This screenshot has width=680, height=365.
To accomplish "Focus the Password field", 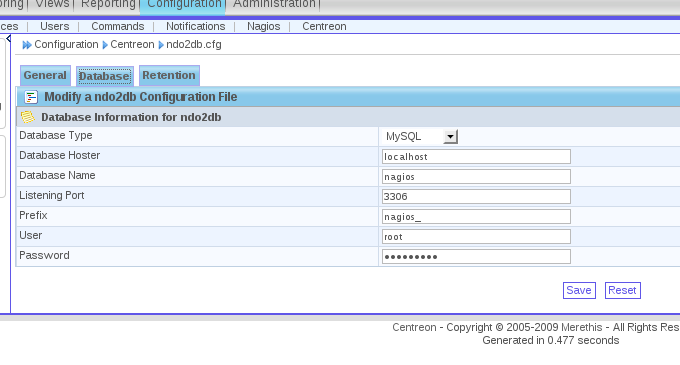I will pos(476,257).
